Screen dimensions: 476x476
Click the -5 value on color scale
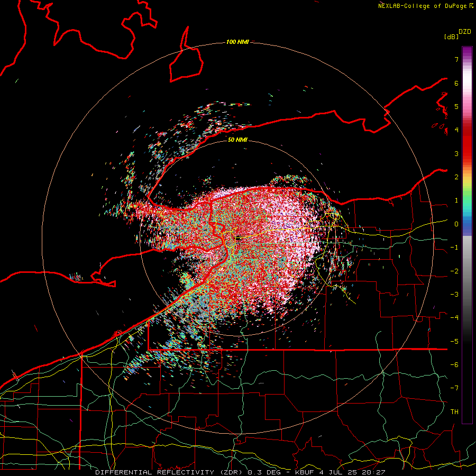(454, 342)
